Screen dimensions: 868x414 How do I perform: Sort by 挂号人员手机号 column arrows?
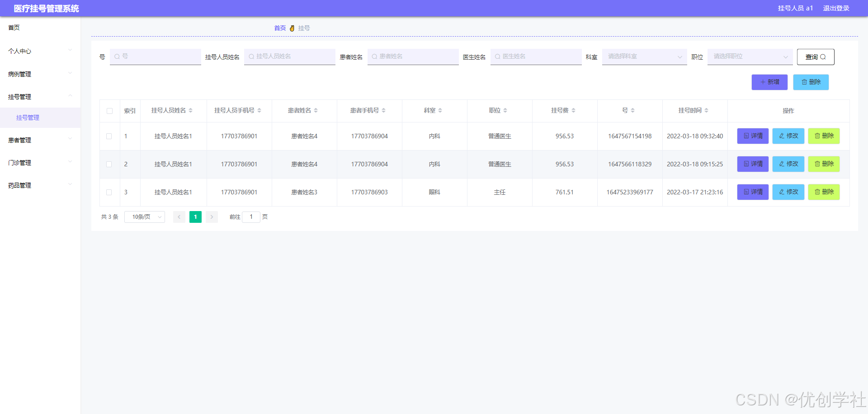(259, 110)
